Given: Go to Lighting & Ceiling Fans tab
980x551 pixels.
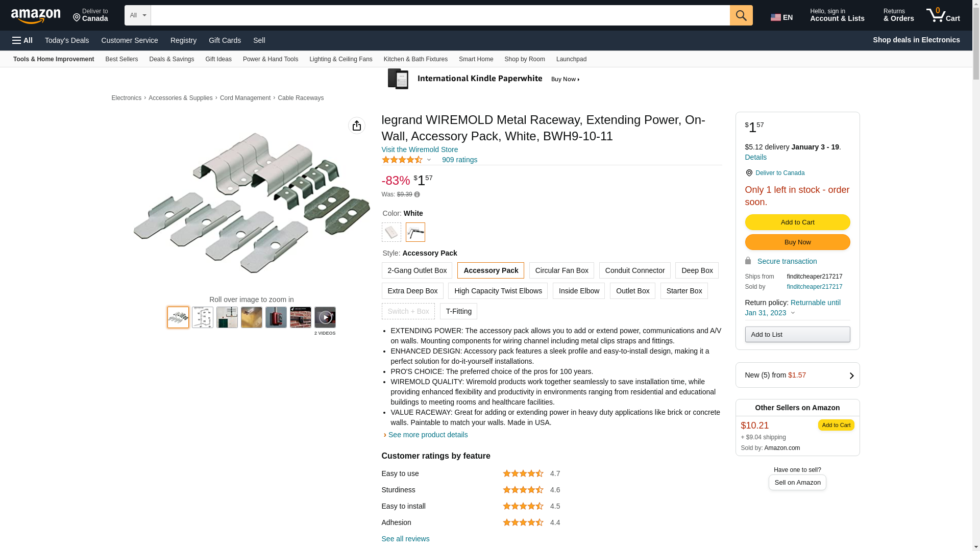Looking at the screenshot, I should [x=340, y=59].
